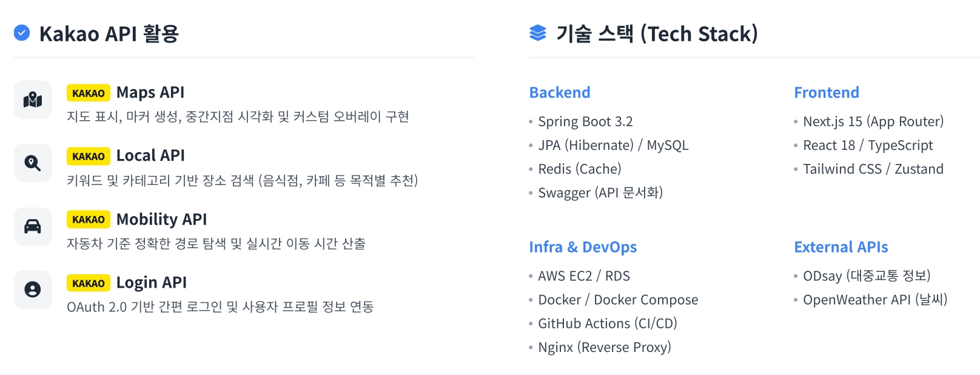This screenshot has width=980, height=375.
Task: Click the layers icon beside Tech Stack heading
Action: click(538, 33)
